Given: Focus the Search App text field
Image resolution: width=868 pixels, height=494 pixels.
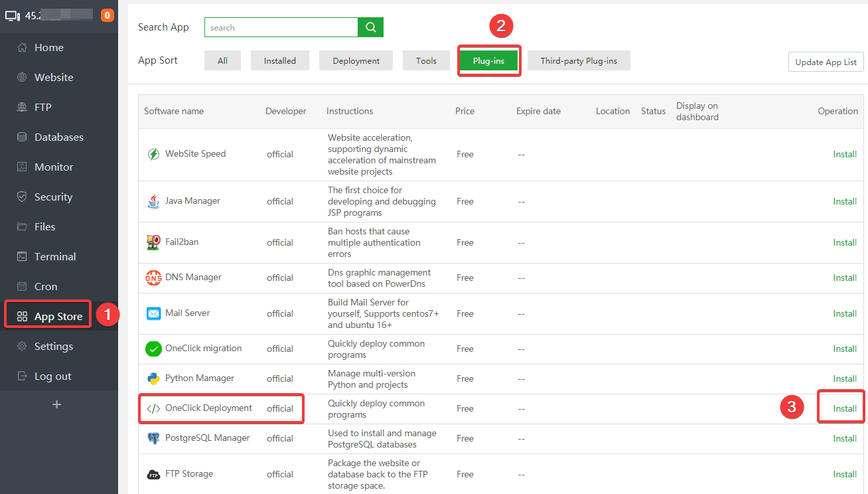Looking at the screenshot, I should point(281,28).
